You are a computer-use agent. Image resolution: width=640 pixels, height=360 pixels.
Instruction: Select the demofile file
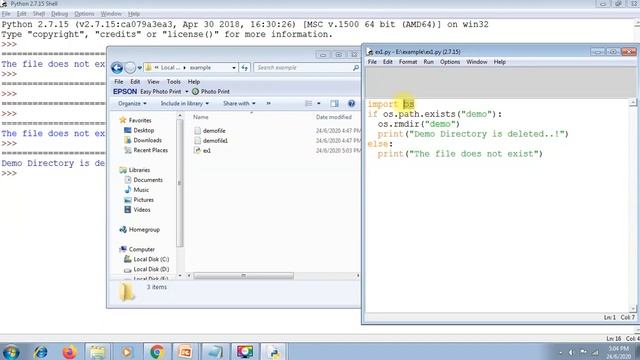pyautogui.click(x=214, y=131)
